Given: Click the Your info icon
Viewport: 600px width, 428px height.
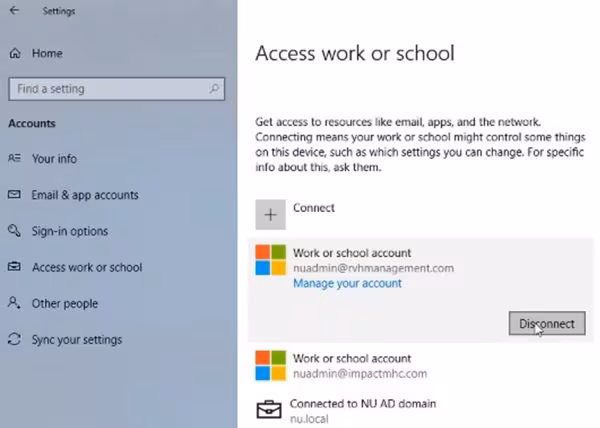Looking at the screenshot, I should pos(15,158).
